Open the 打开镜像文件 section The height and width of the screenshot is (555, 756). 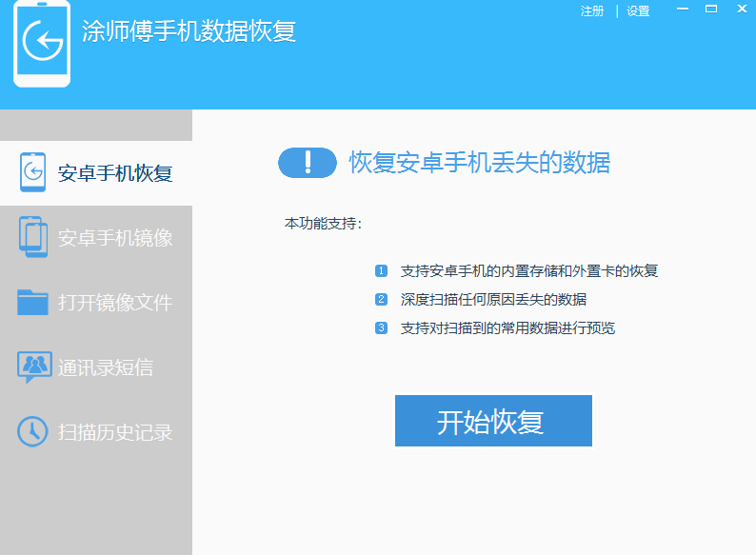(x=115, y=303)
